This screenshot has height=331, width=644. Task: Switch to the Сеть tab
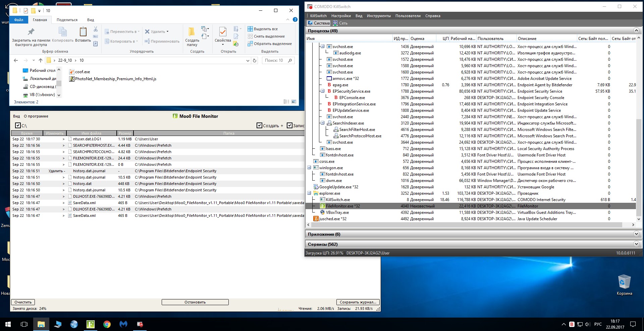pos(340,23)
